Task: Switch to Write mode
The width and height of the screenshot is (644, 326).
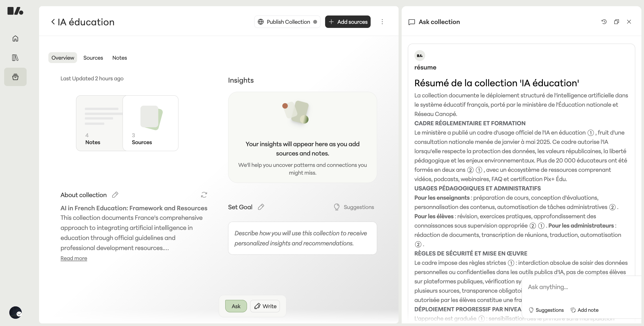Action: pos(265,306)
